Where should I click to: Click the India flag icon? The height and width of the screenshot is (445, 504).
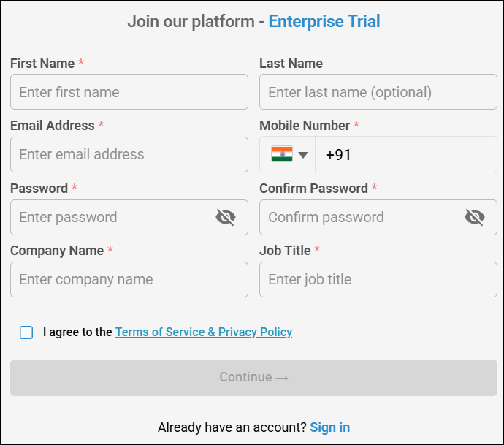click(281, 154)
